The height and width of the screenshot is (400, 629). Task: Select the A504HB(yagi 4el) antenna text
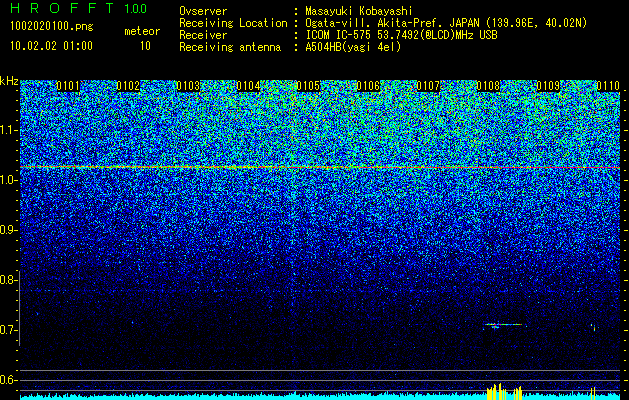point(353,47)
